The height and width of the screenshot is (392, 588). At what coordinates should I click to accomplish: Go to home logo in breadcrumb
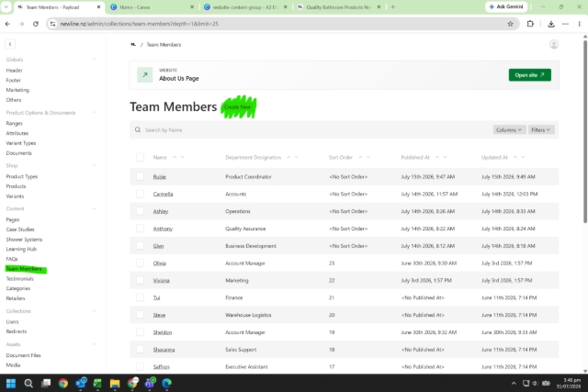point(133,45)
